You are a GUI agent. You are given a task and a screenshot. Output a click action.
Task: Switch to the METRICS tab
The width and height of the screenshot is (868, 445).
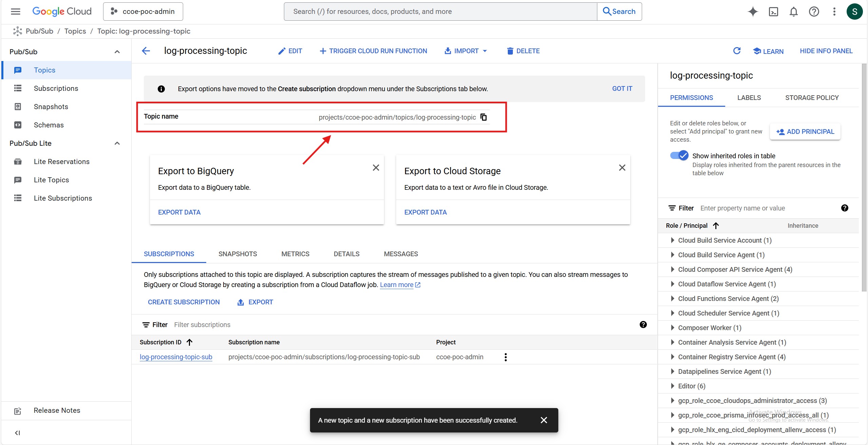295,254
